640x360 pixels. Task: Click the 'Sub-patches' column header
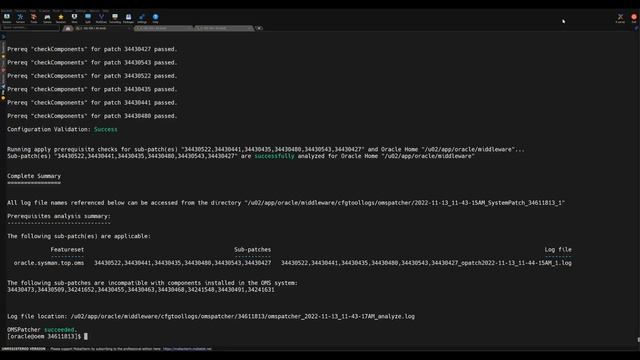pyautogui.click(x=253, y=249)
